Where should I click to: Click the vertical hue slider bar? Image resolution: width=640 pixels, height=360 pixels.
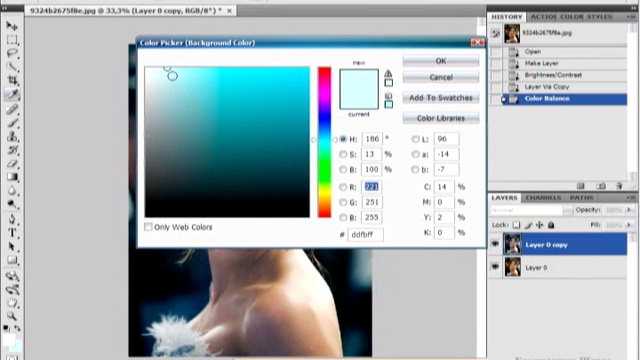[x=324, y=142]
